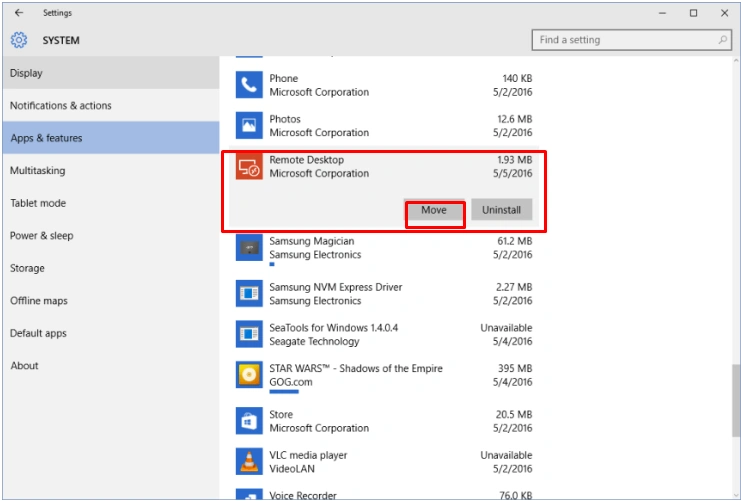The height and width of the screenshot is (501, 741).
Task: Click the back arrow in title bar
Action: (x=19, y=13)
